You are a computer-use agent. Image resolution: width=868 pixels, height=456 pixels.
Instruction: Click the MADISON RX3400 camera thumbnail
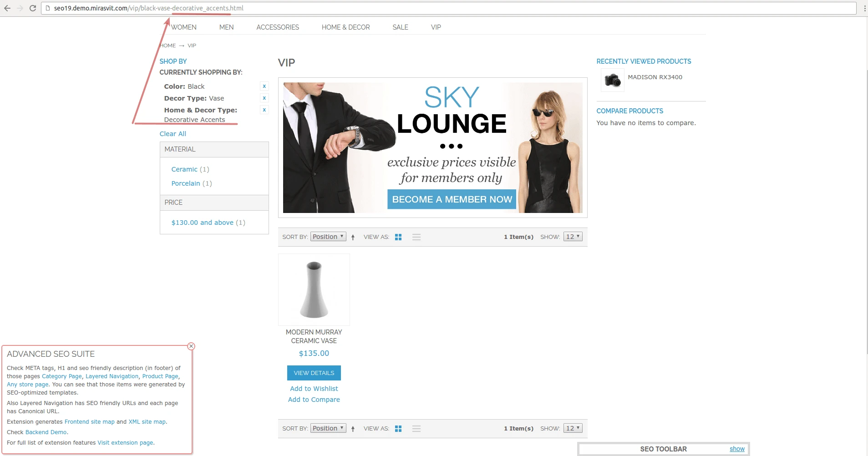(x=612, y=81)
